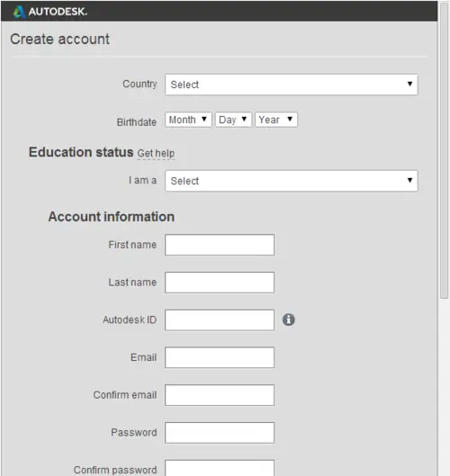Open the birthdate Day dropdown

tap(233, 120)
